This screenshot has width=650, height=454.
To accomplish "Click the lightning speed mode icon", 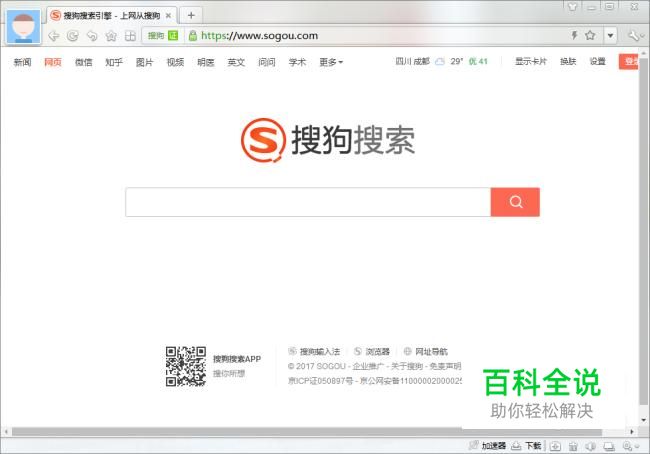I will [574, 35].
